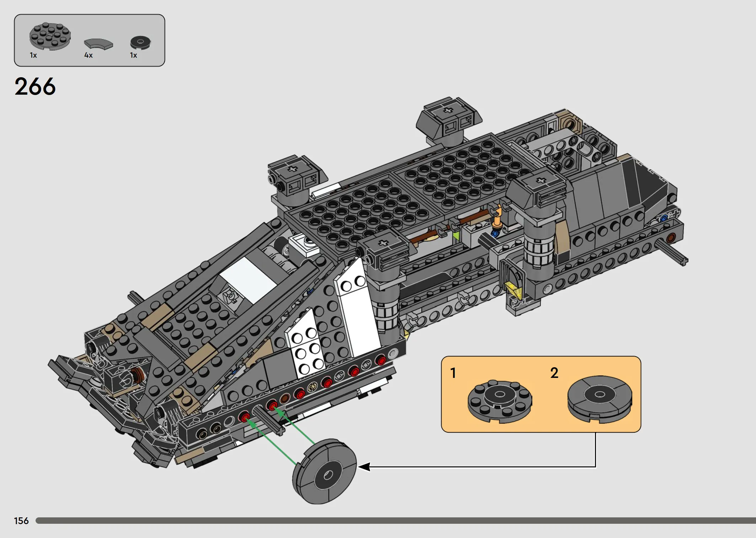This screenshot has width=756, height=538.
Task: Click the '1x' under the round studded plate
Action: point(33,55)
